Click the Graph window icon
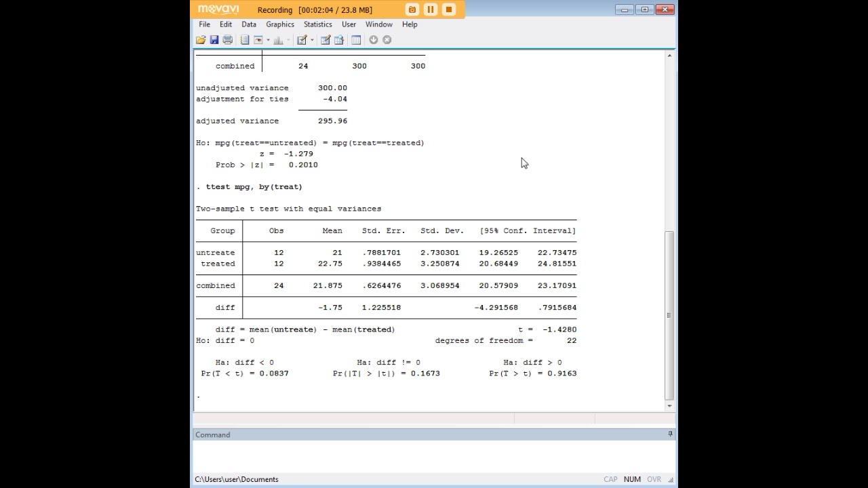Image resolution: width=868 pixels, height=488 pixels. (x=278, y=40)
